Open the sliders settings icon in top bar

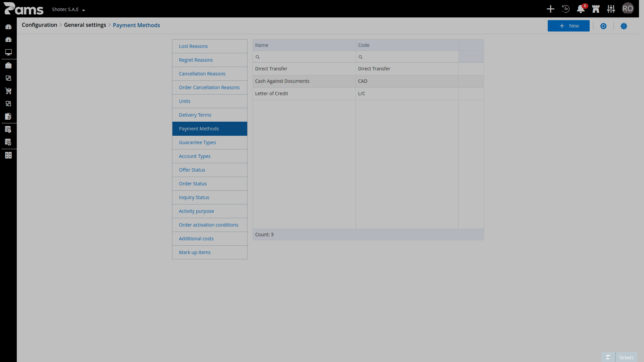coord(611,9)
